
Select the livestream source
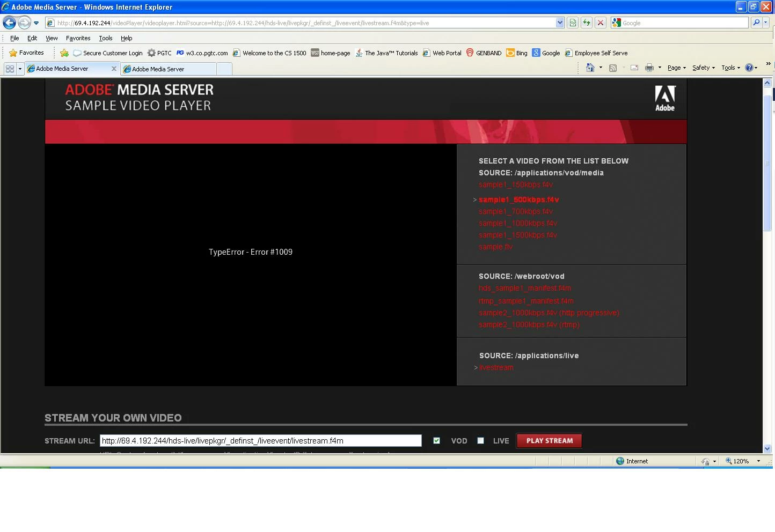pyautogui.click(x=496, y=367)
